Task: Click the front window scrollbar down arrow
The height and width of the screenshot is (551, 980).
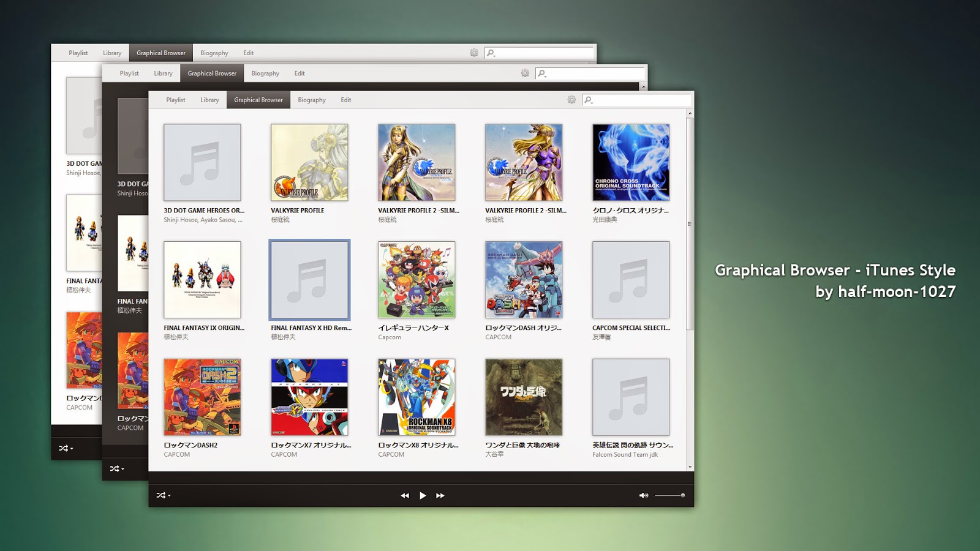Action: [690, 467]
